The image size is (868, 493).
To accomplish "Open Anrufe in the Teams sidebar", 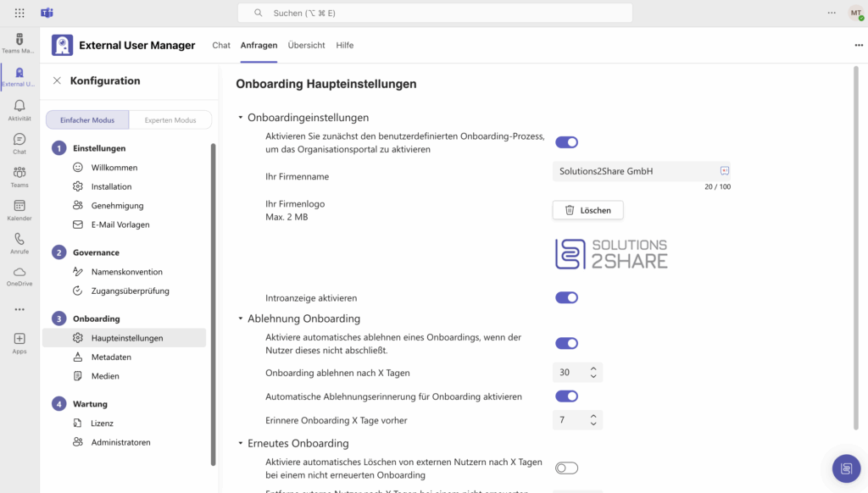I will point(19,243).
